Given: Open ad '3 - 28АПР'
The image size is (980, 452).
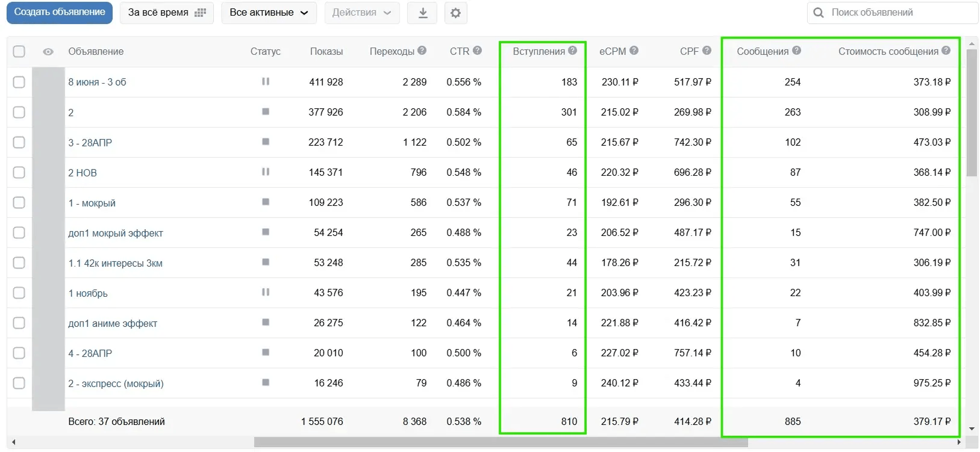Looking at the screenshot, I should [x=90, y=143].
